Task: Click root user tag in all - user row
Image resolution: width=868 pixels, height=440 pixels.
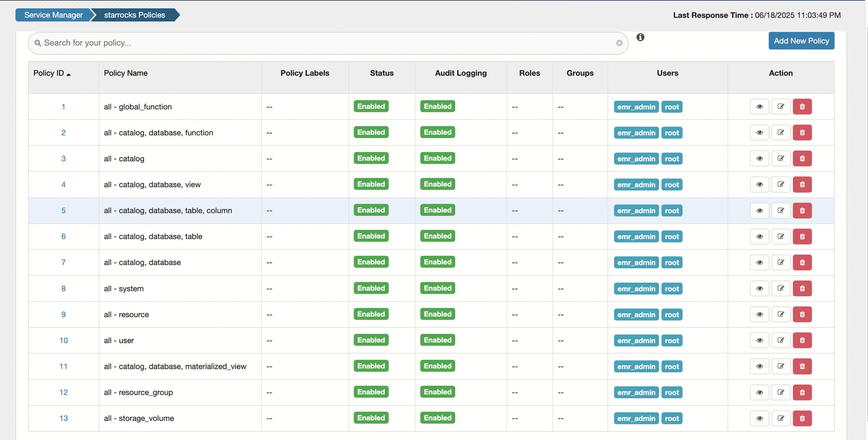Action: coord(672,340)
